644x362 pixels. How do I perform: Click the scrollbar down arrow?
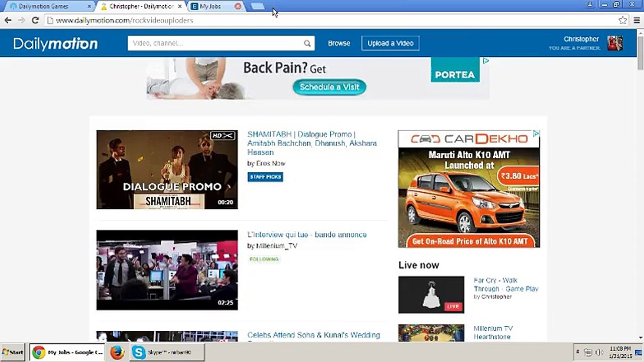(x=640, y=338)
